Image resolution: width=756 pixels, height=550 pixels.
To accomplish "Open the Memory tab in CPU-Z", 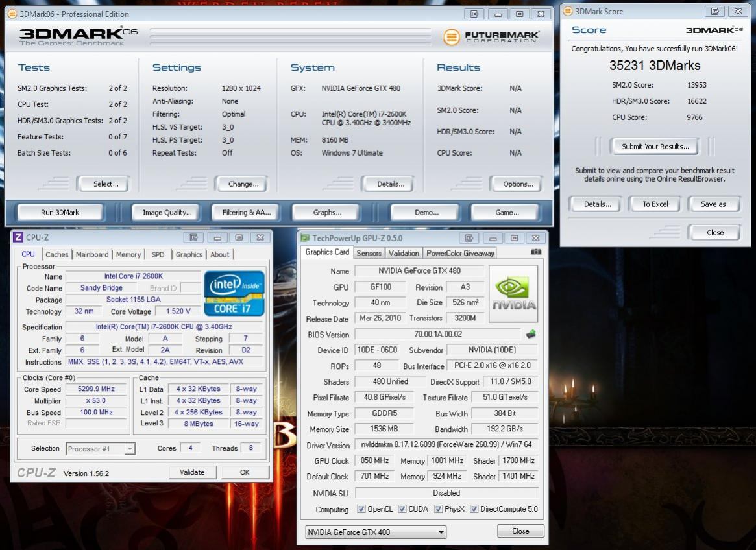I will pyautogui.click(x=128, y=254).
